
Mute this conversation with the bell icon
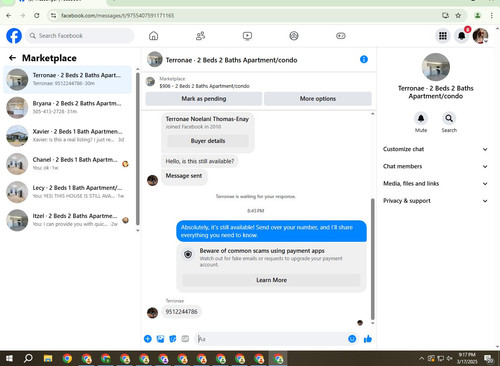421,118
